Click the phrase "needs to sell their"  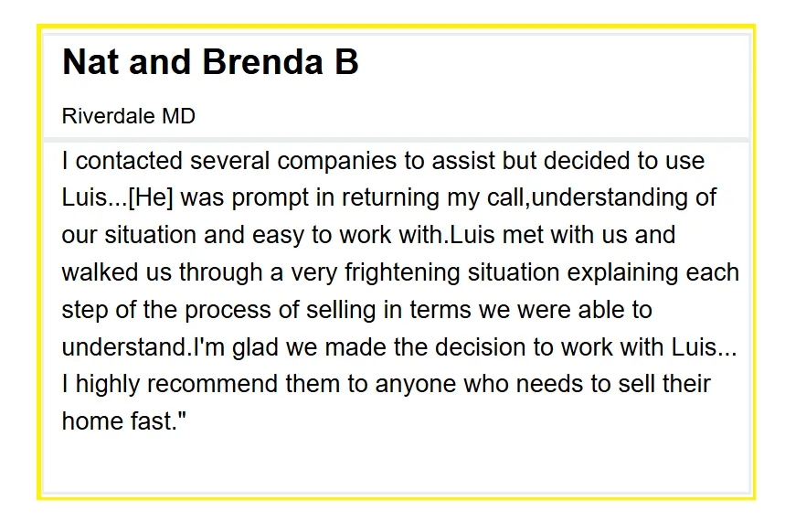tap(613, 384)
